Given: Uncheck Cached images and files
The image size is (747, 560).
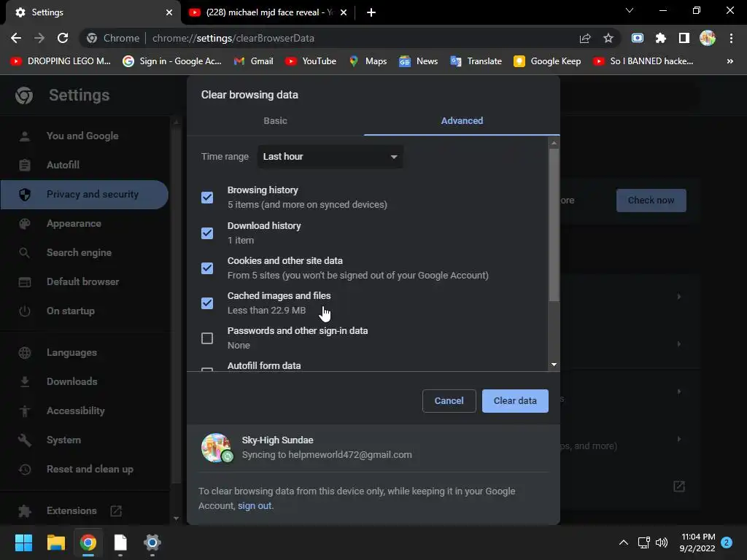Looking at the screenshot, I should tap(207, 303).
